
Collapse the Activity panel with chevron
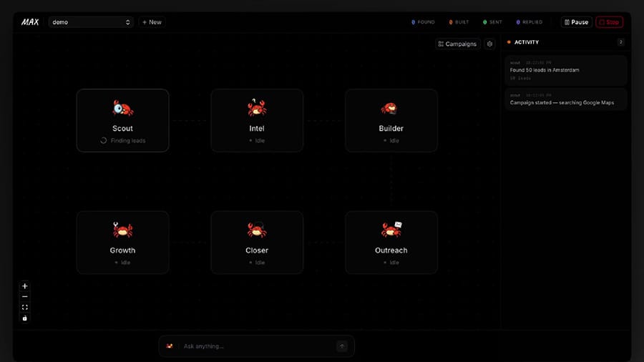[620, 42]
